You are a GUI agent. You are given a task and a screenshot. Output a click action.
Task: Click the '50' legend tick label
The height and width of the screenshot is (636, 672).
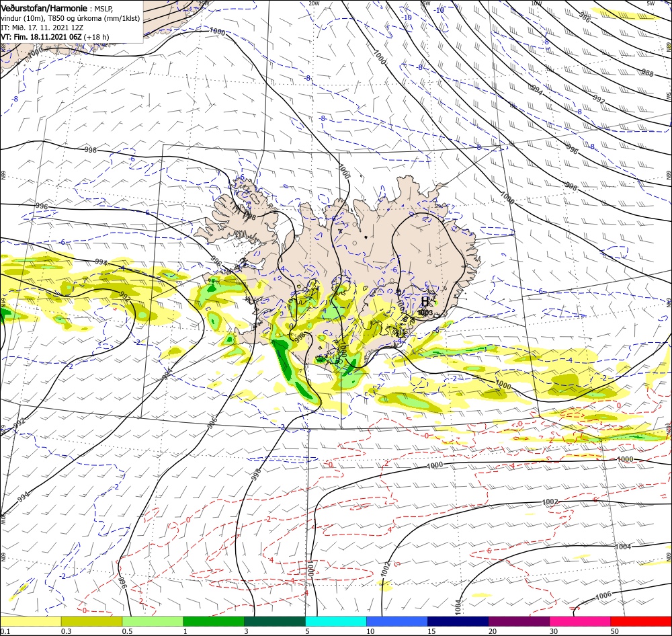[615, 631]
